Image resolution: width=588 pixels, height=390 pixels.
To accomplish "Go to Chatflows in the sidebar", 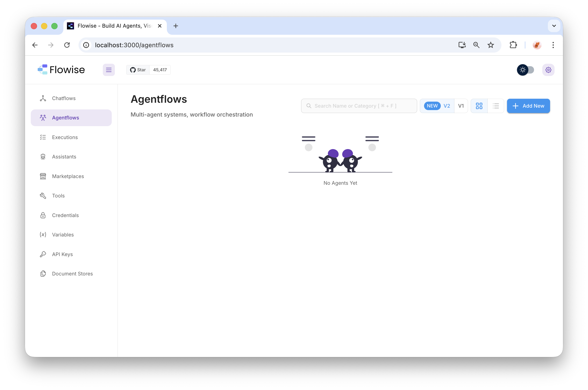I will click(64, 98).
